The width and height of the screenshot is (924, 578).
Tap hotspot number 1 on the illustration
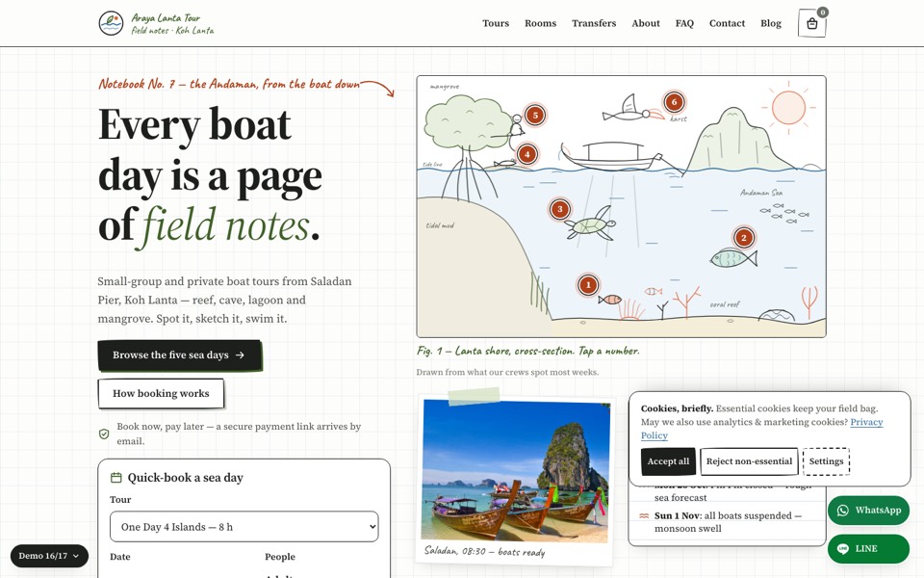click(588, 285)
